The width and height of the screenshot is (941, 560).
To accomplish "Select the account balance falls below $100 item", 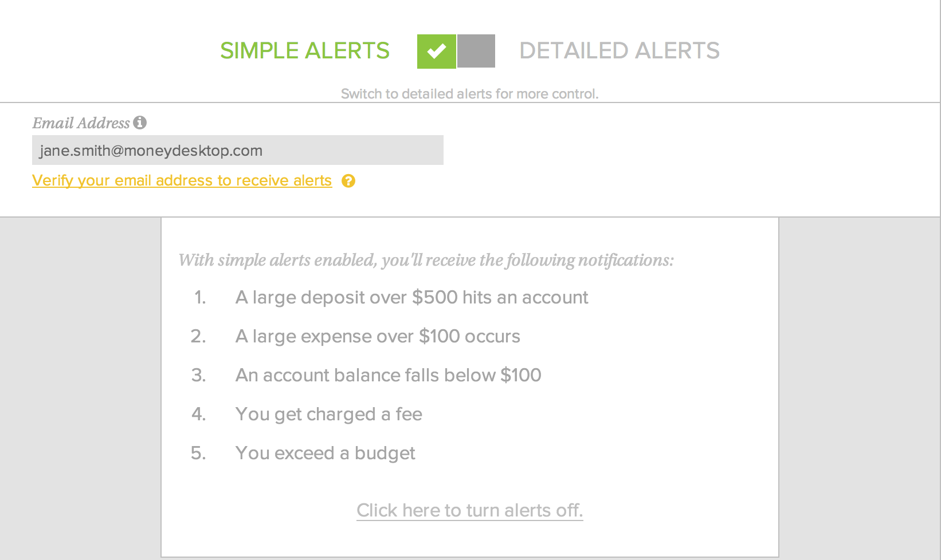I will coord(389,375).
